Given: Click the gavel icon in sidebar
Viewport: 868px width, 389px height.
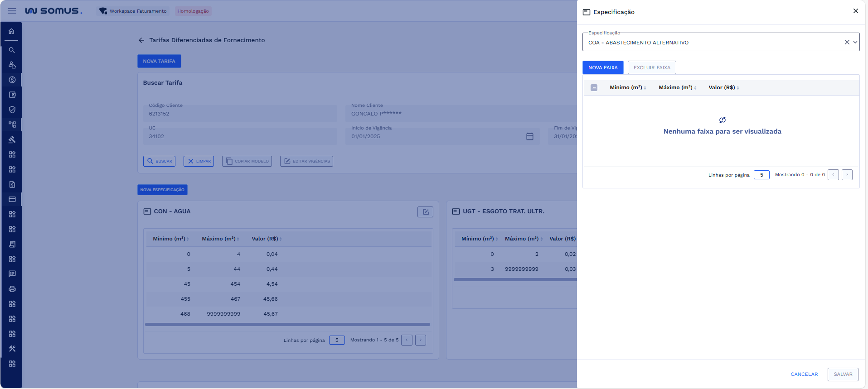Looking at the screenshot, I should [12, 139].
